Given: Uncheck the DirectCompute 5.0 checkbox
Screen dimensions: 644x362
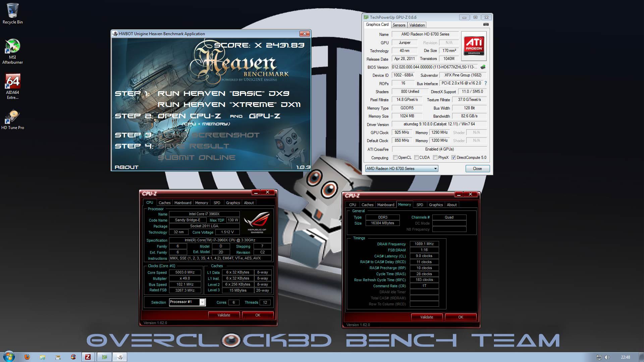Looking at the screenshot, I should [x=453, y=158].
